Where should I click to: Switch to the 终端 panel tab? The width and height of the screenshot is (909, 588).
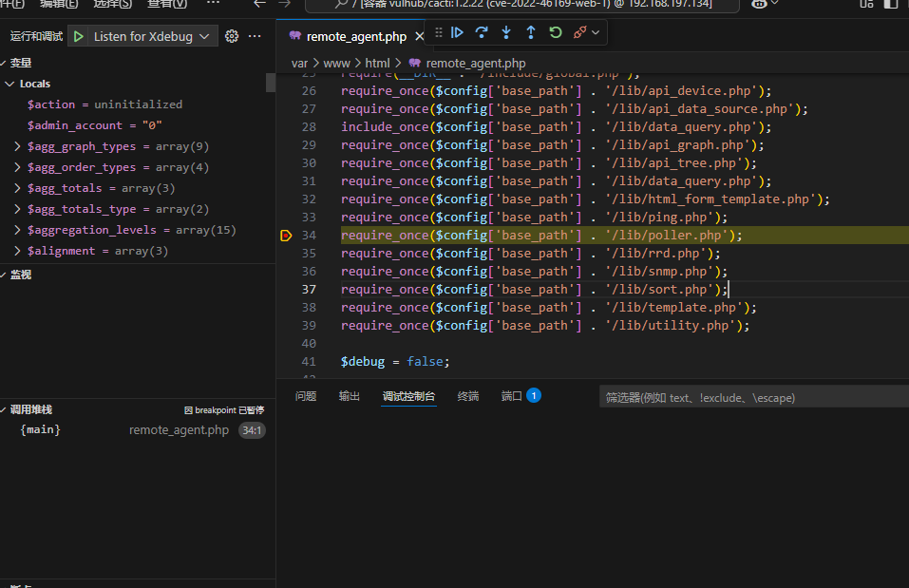468,397
